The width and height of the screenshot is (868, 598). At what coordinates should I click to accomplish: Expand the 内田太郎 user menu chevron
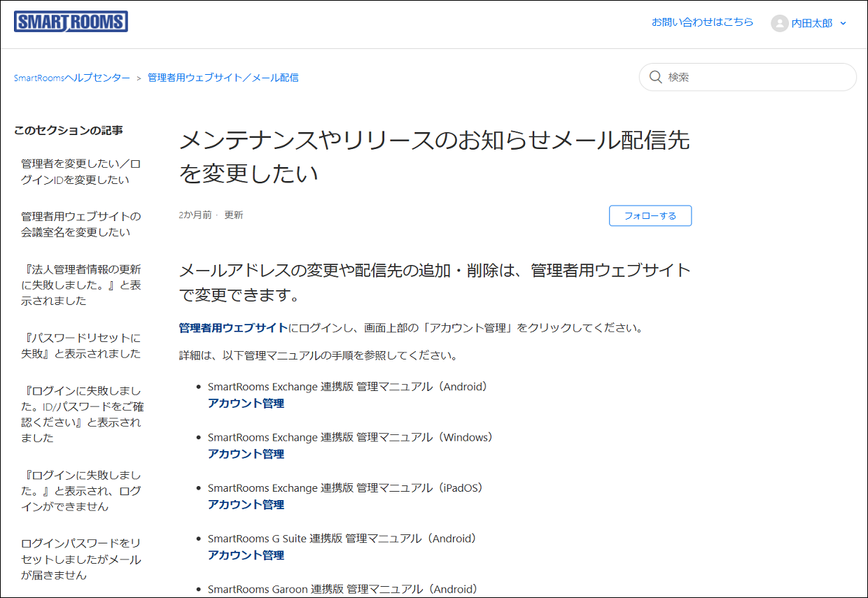click(x=843, y=23)
